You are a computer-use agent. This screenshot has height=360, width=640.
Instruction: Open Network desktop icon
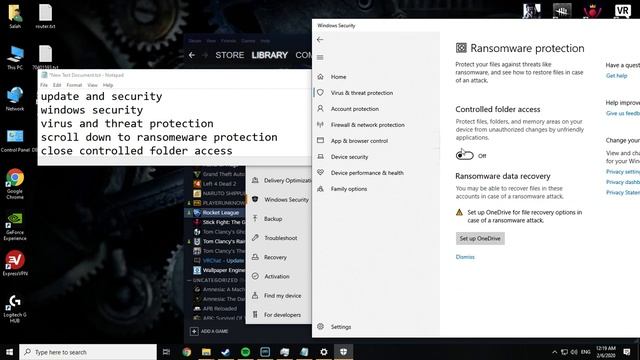(15, 99)
